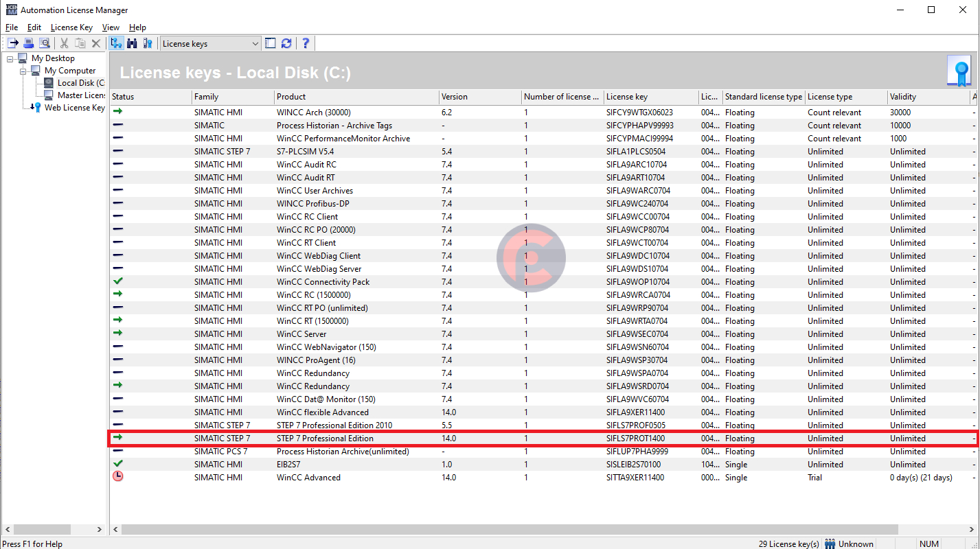Viewport: 980px width, 549px height.
Task: Select the Master License tree item
Action: [x=81, y=95]
